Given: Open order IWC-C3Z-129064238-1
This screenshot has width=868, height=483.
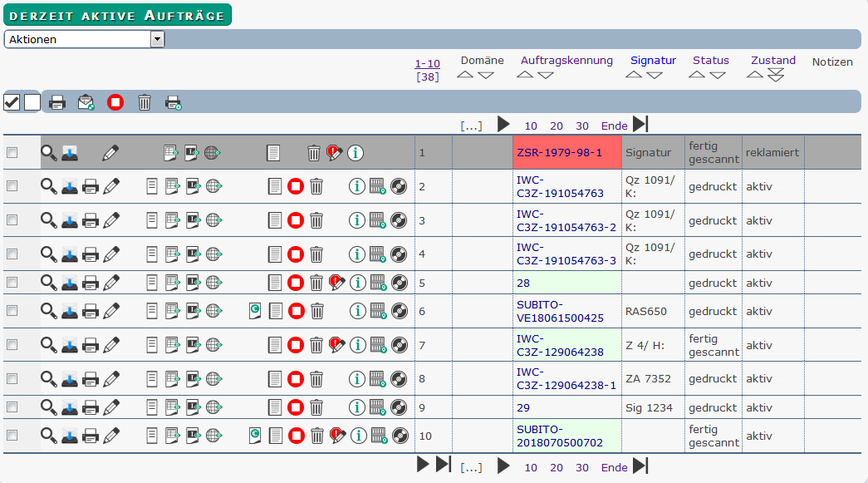Looking at the screenshot, I should 566,379.
